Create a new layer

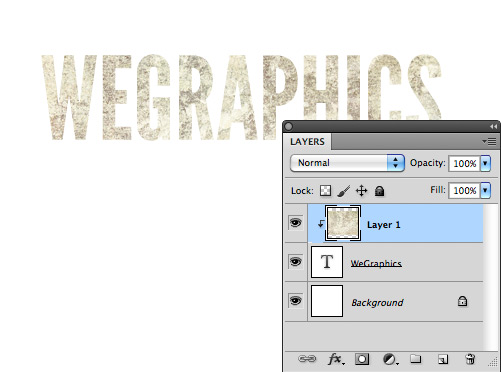tap(443, 359)
